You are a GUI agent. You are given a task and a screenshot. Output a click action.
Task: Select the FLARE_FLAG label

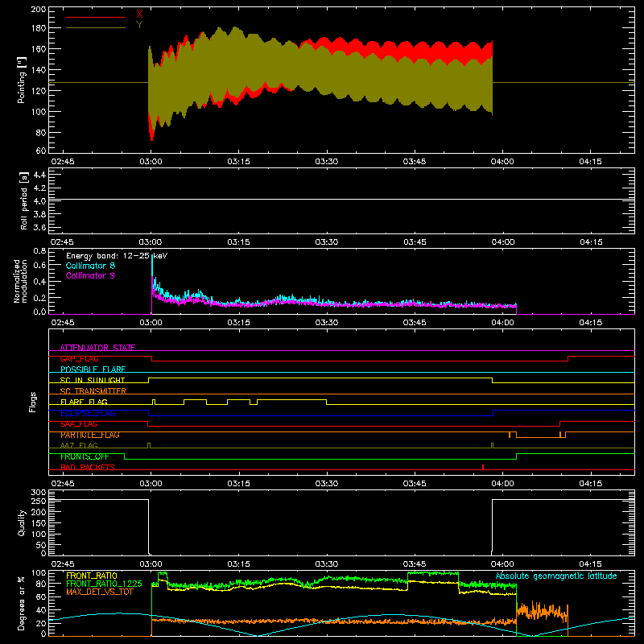pyautogui.click(x=84, y=402)
